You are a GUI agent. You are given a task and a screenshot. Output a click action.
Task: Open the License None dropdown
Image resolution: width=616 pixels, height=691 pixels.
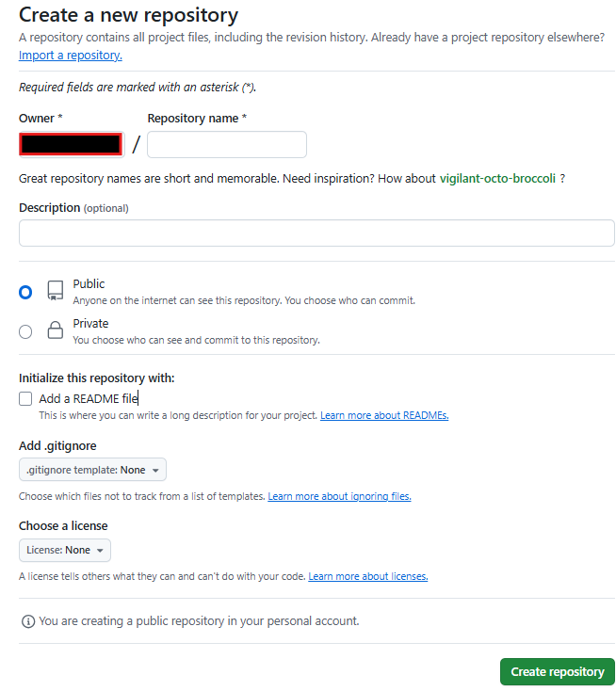point(65,551)
